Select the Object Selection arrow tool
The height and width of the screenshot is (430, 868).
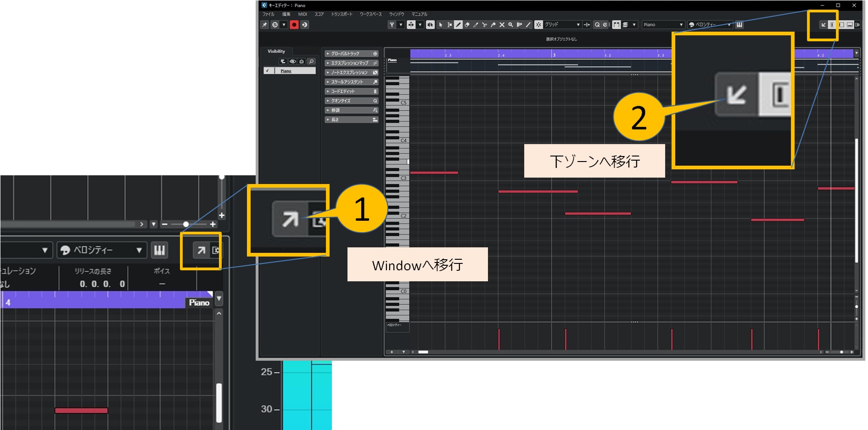tap(440, 25)
